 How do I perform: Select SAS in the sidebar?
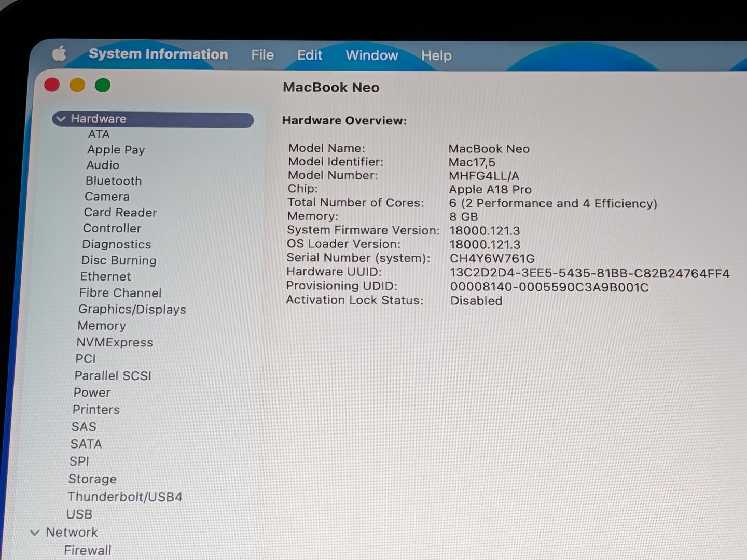84,427
